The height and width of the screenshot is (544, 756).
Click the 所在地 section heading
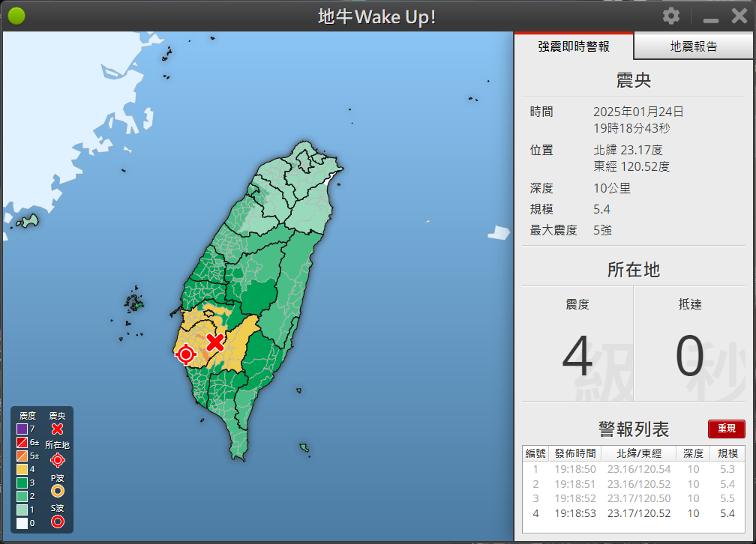(634, 269)
